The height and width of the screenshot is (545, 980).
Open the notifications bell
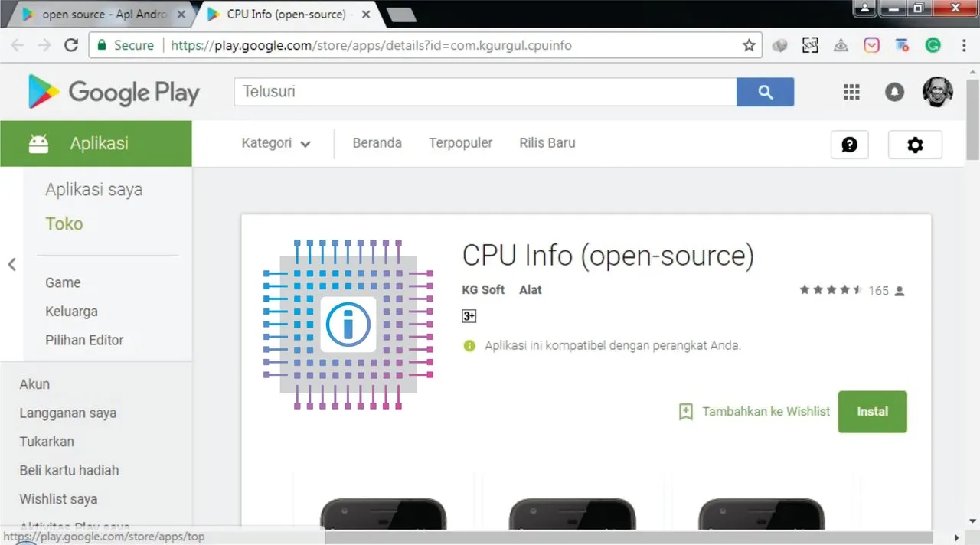tap(894, 92)
